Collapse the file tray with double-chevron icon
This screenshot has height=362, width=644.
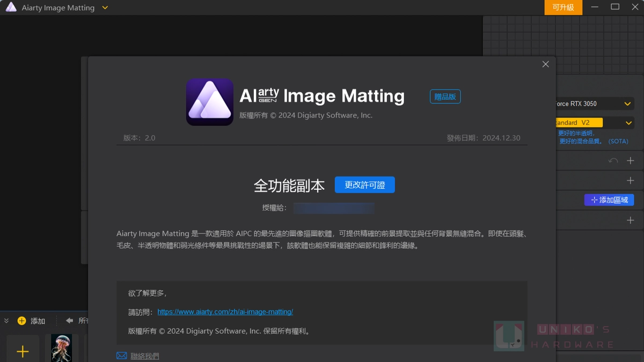point(6,321)
